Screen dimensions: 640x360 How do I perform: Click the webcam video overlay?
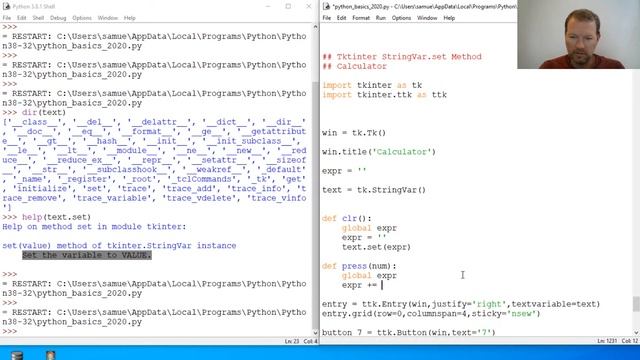pyautogui.click(x=578, y=34)
